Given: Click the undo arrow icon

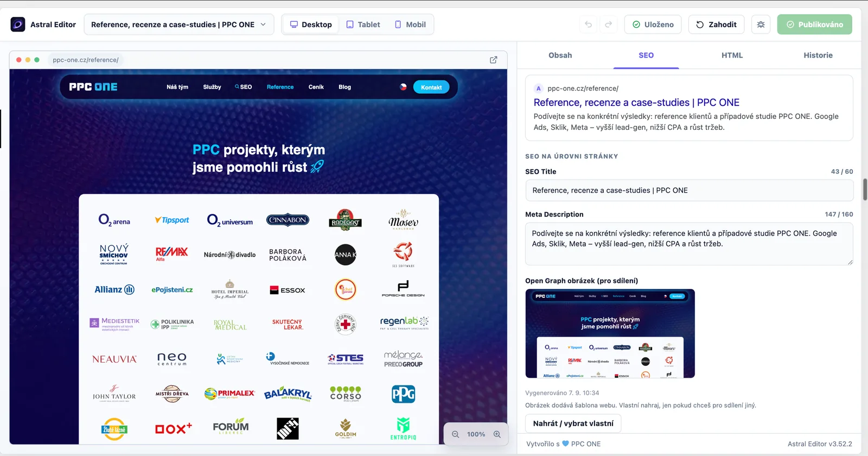Looking at the screenshot, I should [x=589, y=24].
